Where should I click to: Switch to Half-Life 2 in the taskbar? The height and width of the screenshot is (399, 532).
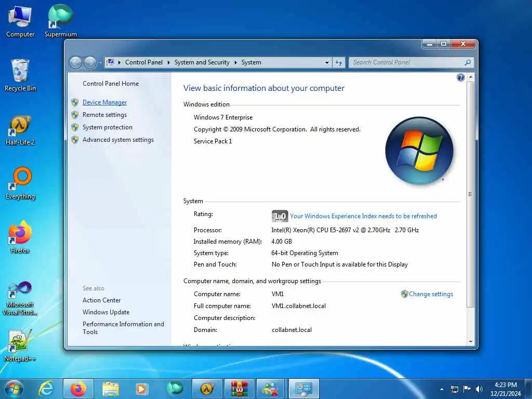[207, 389]
